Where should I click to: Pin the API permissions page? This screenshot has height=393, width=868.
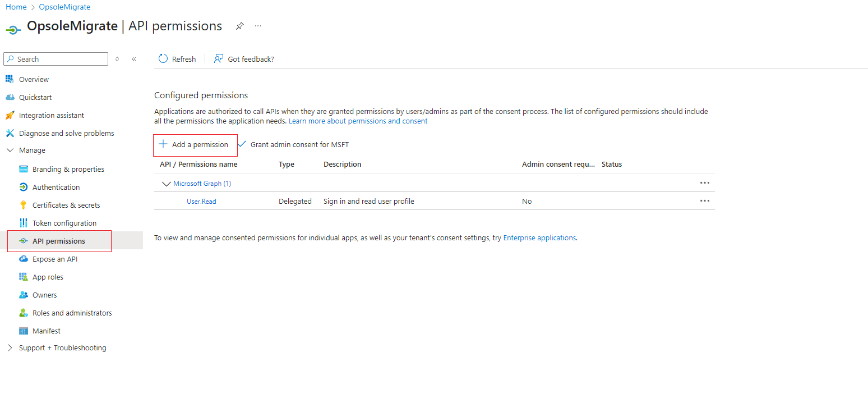click(240, 26)
